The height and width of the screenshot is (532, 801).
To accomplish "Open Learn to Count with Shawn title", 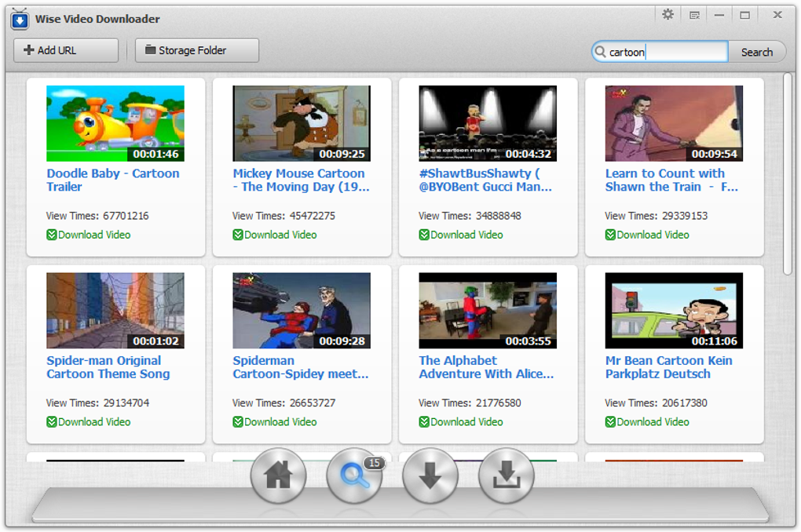I will (671, 180).
